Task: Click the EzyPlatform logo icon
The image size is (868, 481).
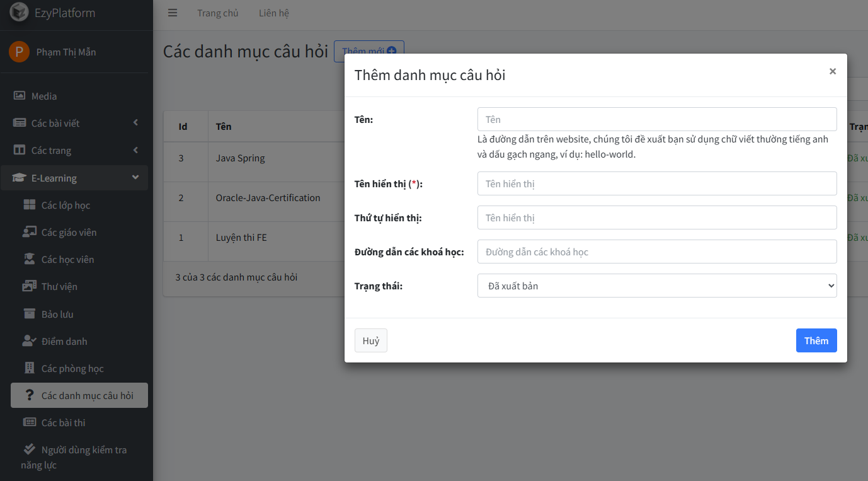Action: pyautogui.click(x=20, y=12)
